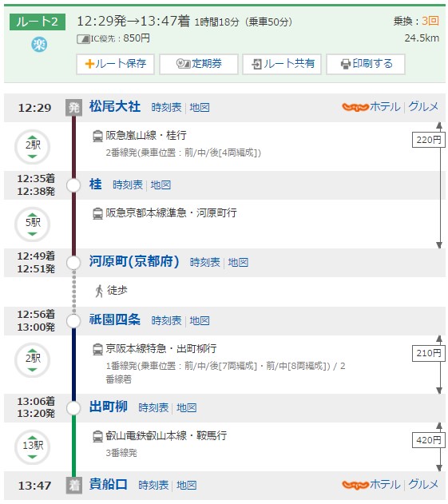The image size is (448, 504).
Task: Click 京阪本線特急・出町柳行 line name
Action: click(x=161, y=349)
